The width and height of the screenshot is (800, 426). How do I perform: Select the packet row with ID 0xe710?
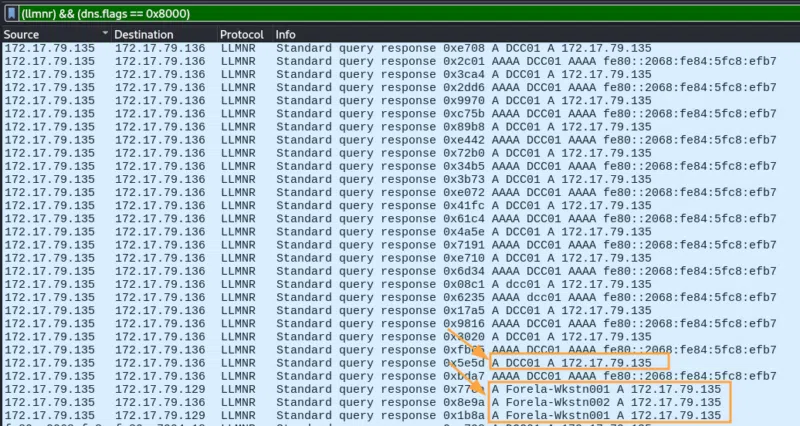401,258
